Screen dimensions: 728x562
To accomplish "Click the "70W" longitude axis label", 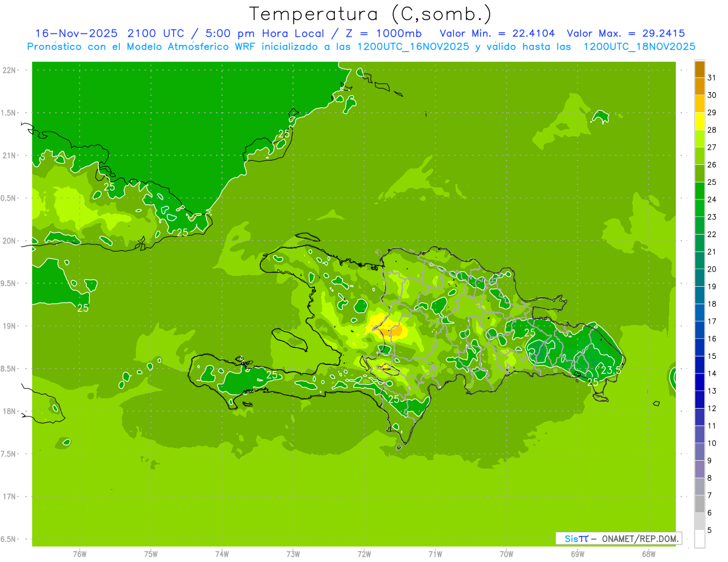I will 507,554.
